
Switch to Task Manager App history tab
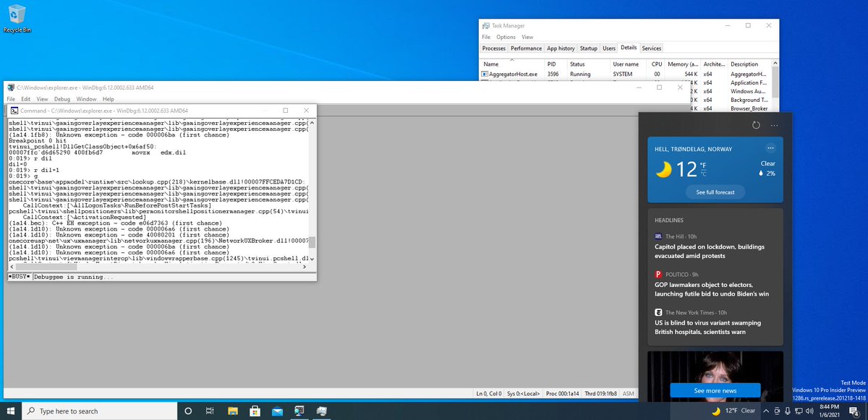561,48
